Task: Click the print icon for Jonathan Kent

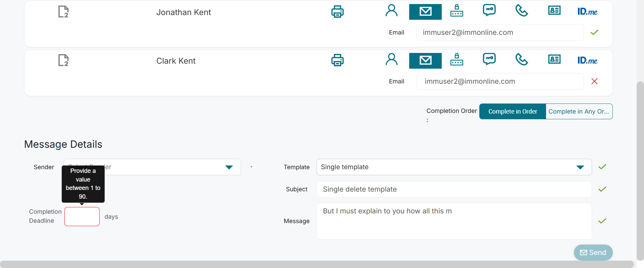Action: (x=337, y=12)
